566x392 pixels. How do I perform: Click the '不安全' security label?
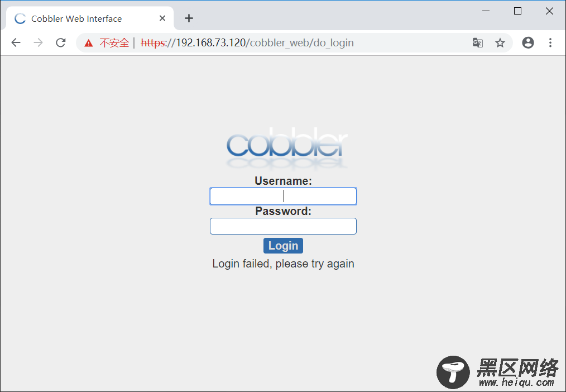click(114, 43)
